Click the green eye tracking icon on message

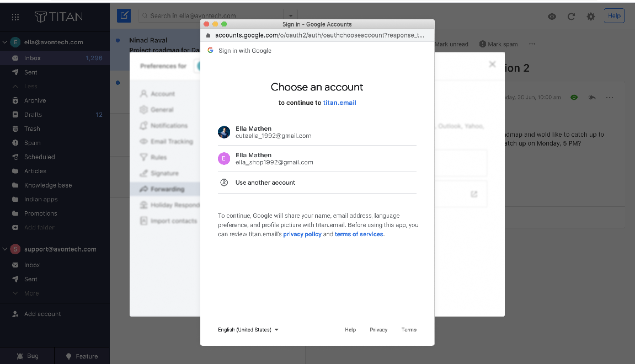(x=574, y=97)
